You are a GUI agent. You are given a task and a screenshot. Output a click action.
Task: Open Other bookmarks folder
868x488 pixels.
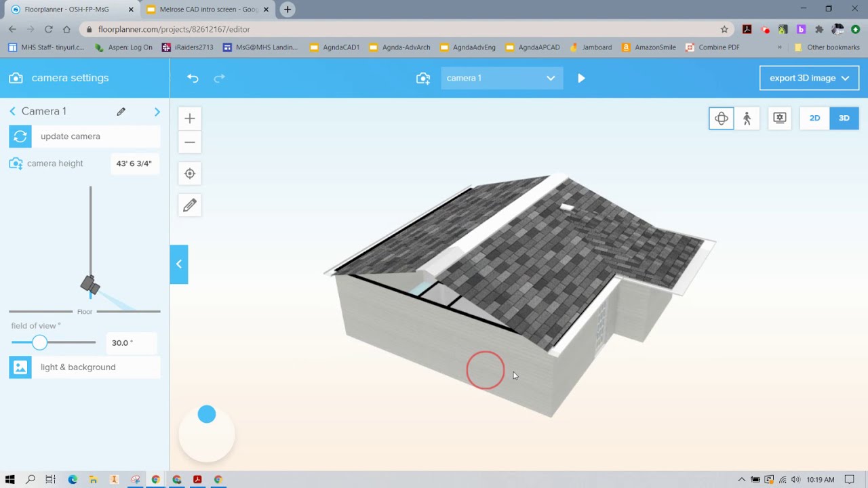[827, 47]
